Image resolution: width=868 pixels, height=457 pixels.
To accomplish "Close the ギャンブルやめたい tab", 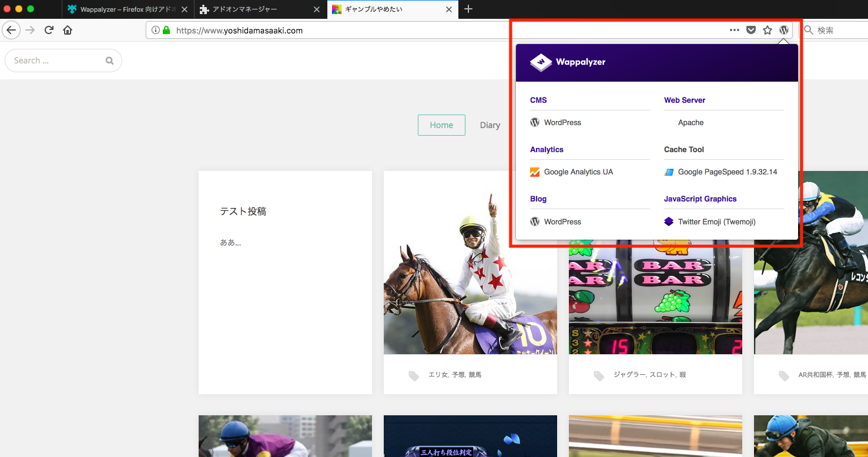I will click(x=450, y=9).
